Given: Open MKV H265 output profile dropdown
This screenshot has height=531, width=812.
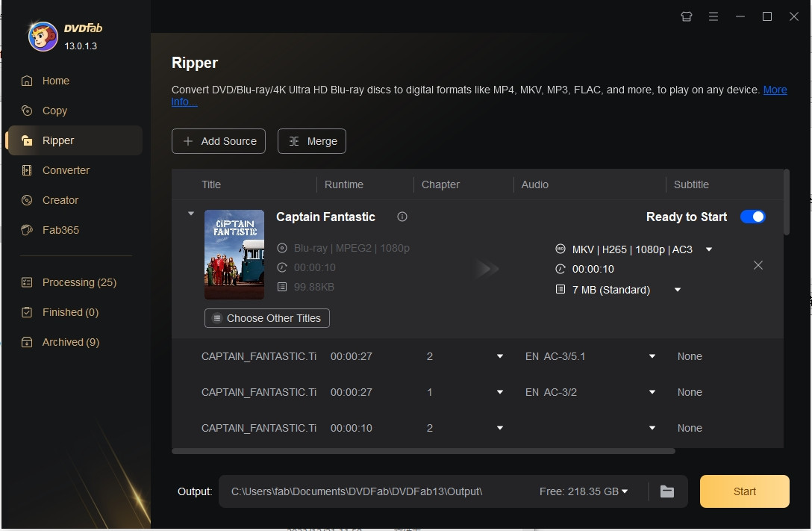Looking at the screenshot, I should (x=709, y=249).
